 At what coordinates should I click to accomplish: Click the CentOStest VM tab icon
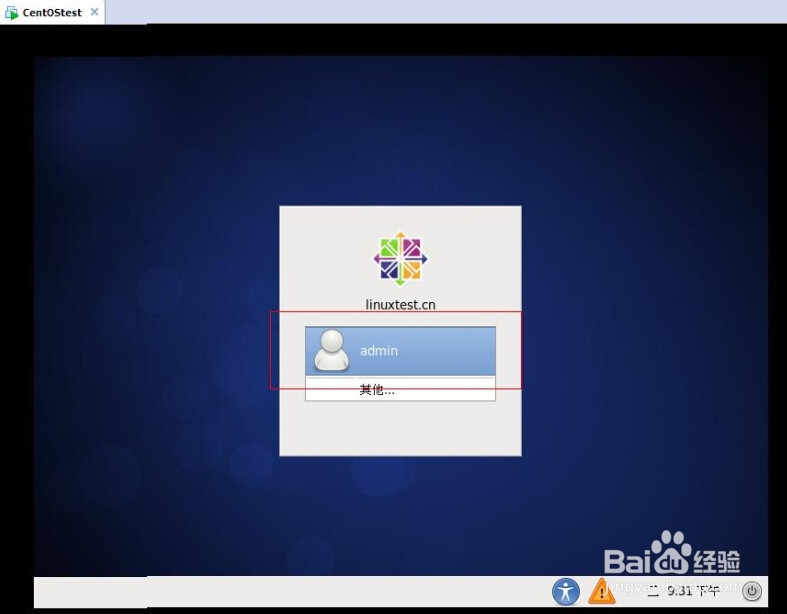tap(12, 13)
